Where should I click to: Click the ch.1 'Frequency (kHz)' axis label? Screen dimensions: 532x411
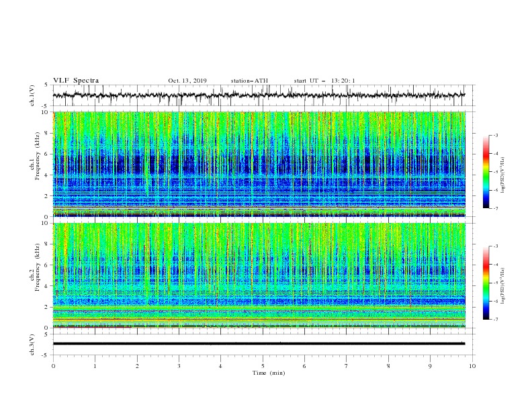click(x=38, y=156)
